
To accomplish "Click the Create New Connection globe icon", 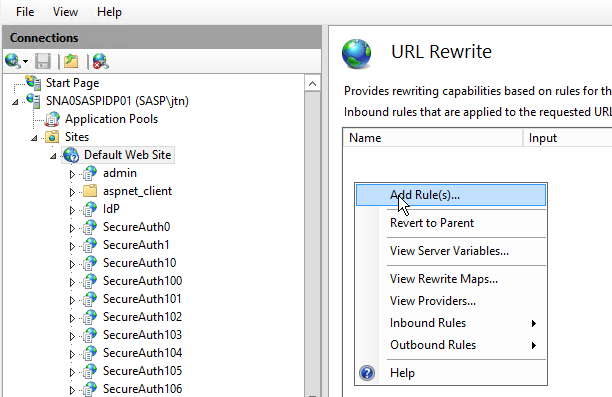I will (12, 61).
